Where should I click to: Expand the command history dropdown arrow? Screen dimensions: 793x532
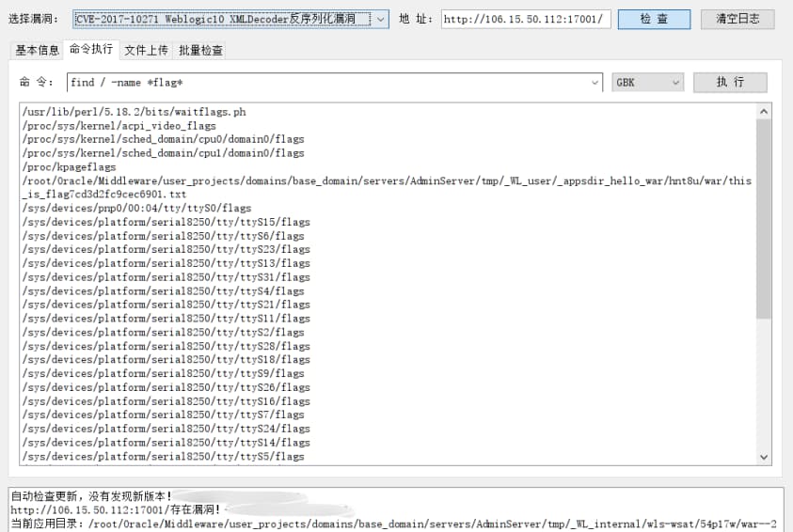pyautogui.click(x=595, y=83)
